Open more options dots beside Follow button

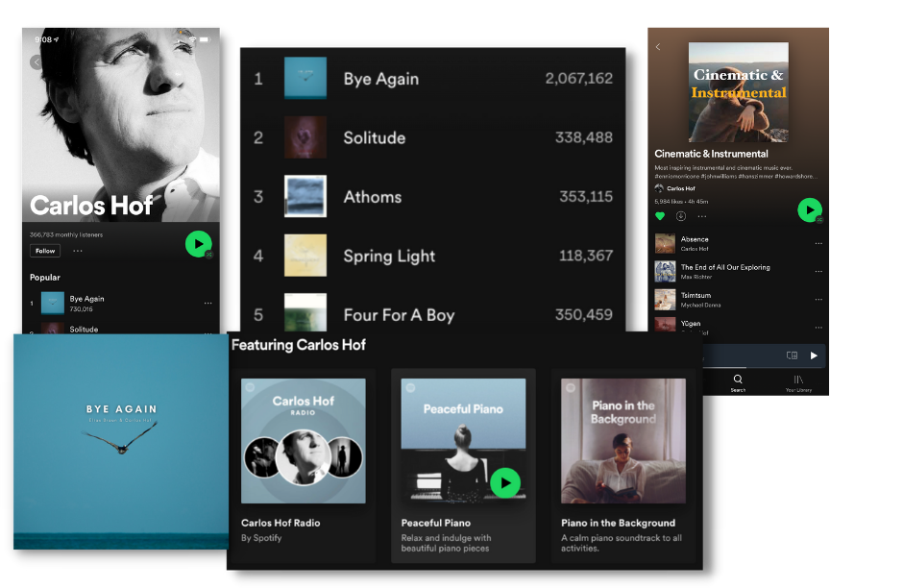coord(78,251)
